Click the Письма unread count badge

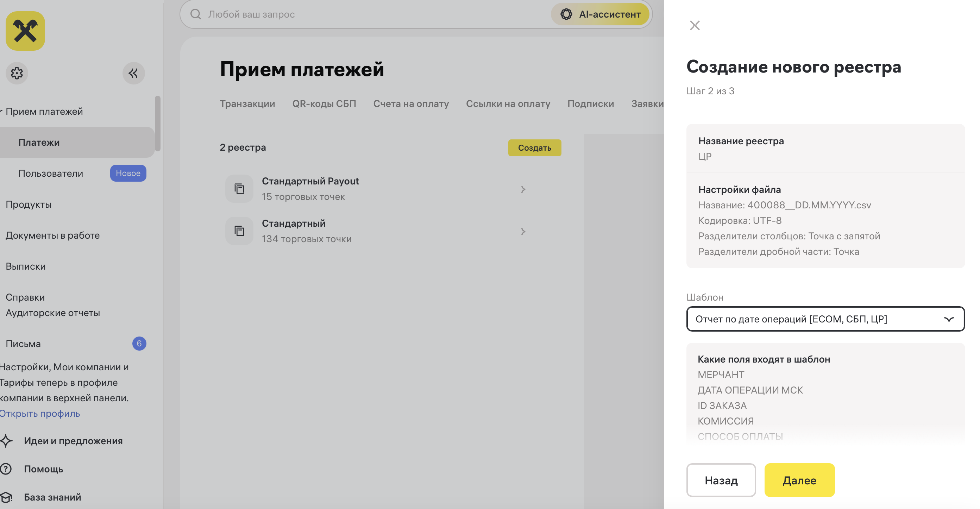click(139, 344)
